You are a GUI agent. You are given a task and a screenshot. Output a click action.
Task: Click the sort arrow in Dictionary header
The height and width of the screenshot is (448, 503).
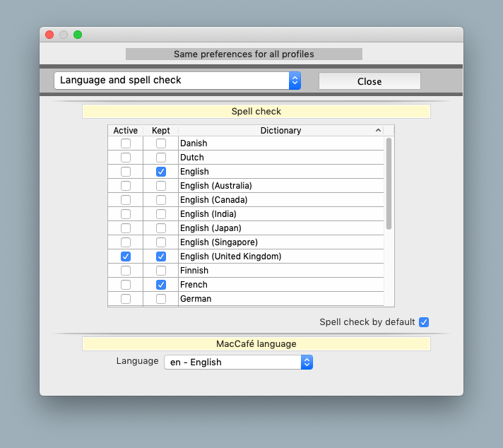pyautogui.click(x=378, y=131)
